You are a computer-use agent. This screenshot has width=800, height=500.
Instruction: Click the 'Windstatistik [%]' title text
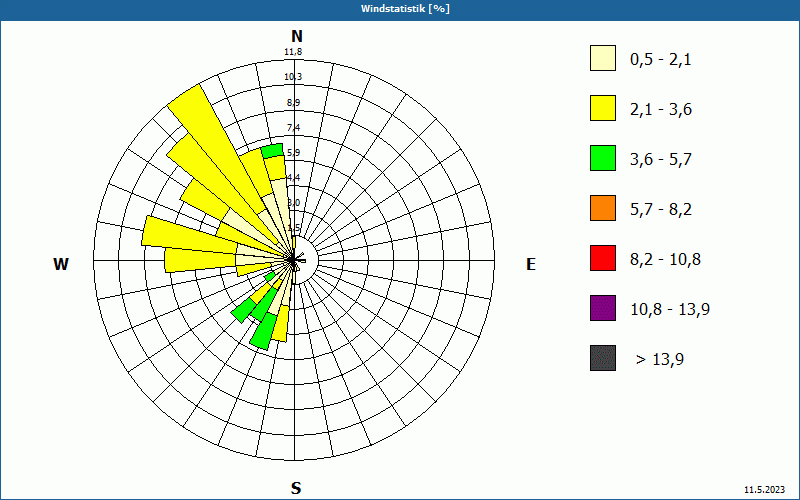405,9
